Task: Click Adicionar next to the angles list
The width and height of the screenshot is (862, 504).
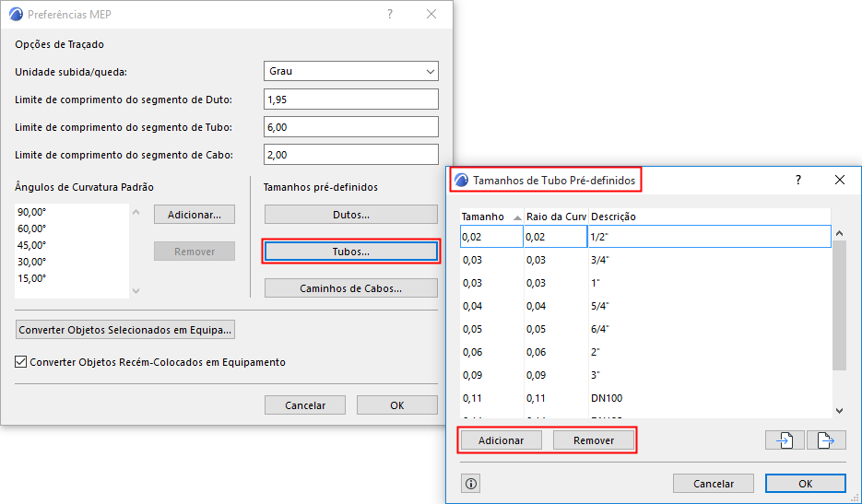Action: [x=194, y=215]
